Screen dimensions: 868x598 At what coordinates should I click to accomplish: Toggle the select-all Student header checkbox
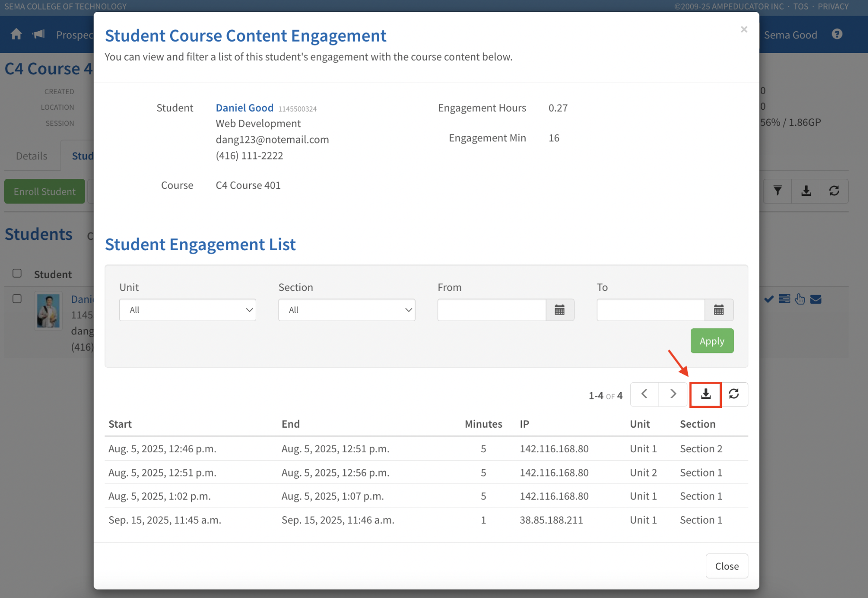(17, 273)
